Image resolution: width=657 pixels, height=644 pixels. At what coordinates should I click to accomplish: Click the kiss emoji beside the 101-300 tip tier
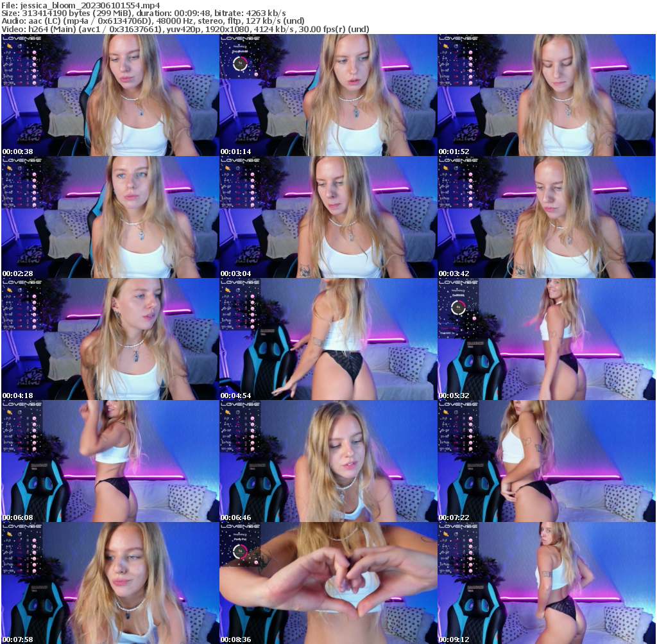coord(35,83)
